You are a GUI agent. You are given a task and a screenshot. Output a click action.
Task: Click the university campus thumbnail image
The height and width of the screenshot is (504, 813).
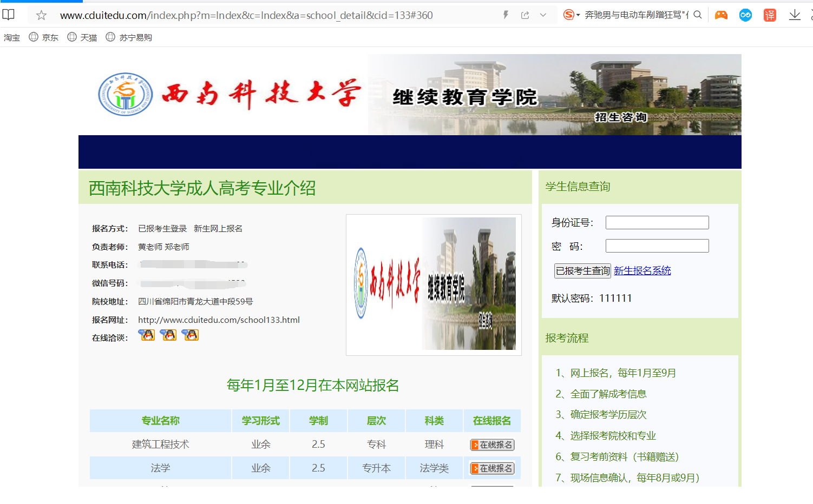pos(434,284)
